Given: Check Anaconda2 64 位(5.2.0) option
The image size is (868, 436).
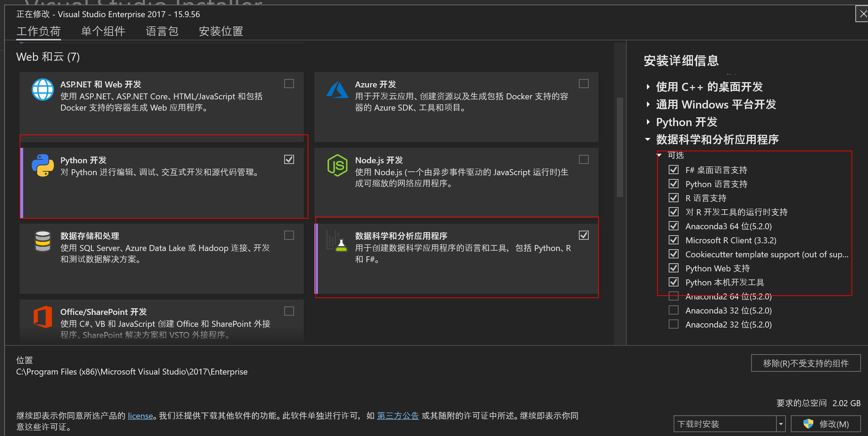Looking at the screenshot, I should (x=674, y=296).
